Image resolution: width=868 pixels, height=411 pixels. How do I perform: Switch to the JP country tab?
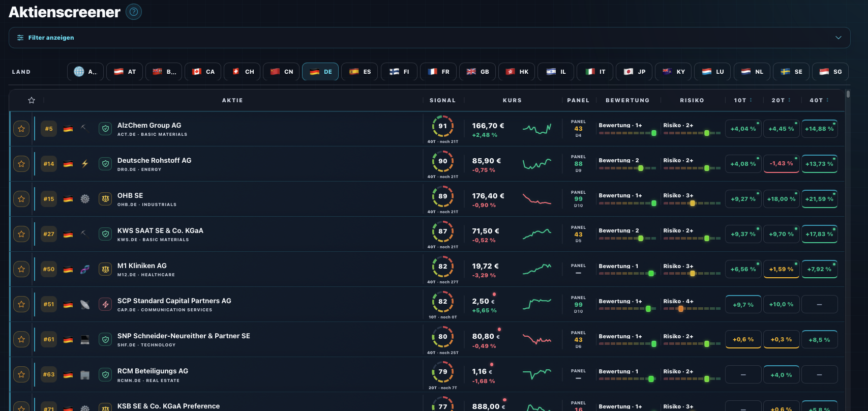(634, 72)
